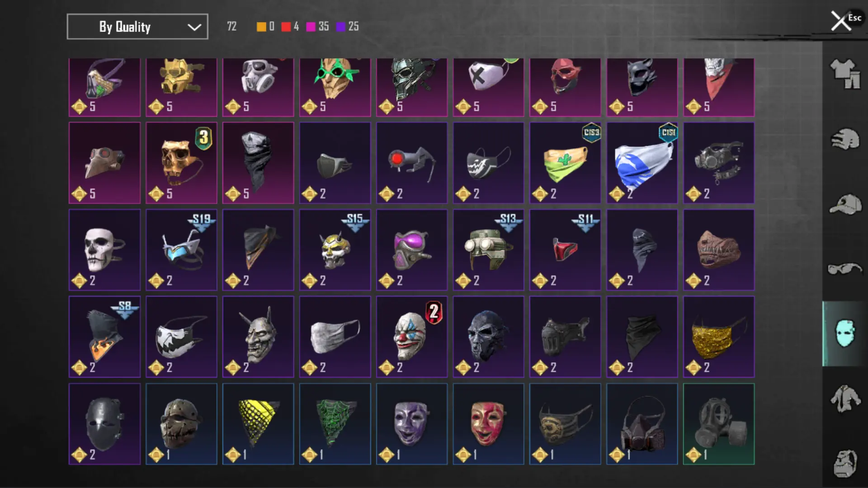Screen dimensions: 868x488
Task: Choose the green-bordered gas mask item
Action: pyautogui.click(x=719, y=424)
